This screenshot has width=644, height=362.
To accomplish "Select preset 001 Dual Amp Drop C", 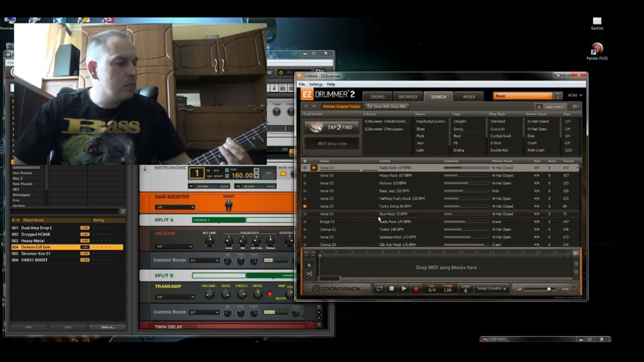I will (67, 228).
